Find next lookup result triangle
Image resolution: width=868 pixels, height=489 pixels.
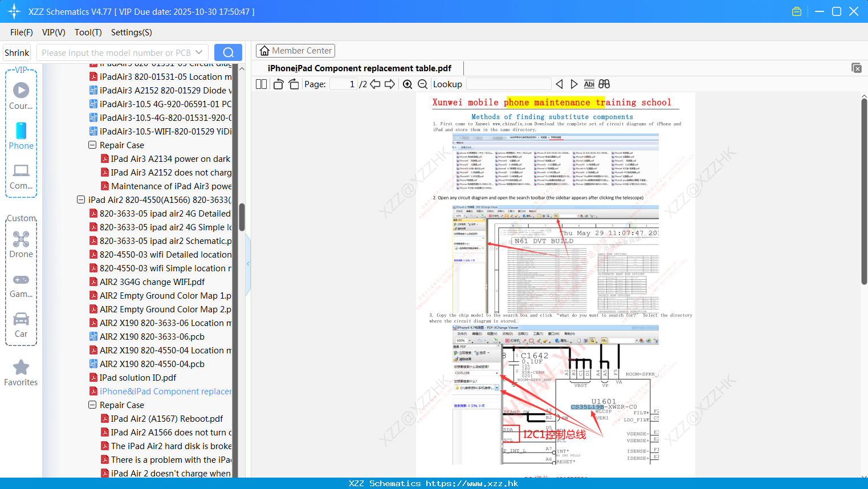(x=574, y=84)
